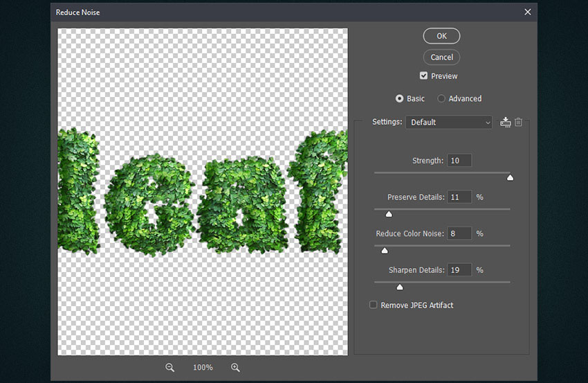Click the Reduce Color Noise slider handle

pos(385,251)
